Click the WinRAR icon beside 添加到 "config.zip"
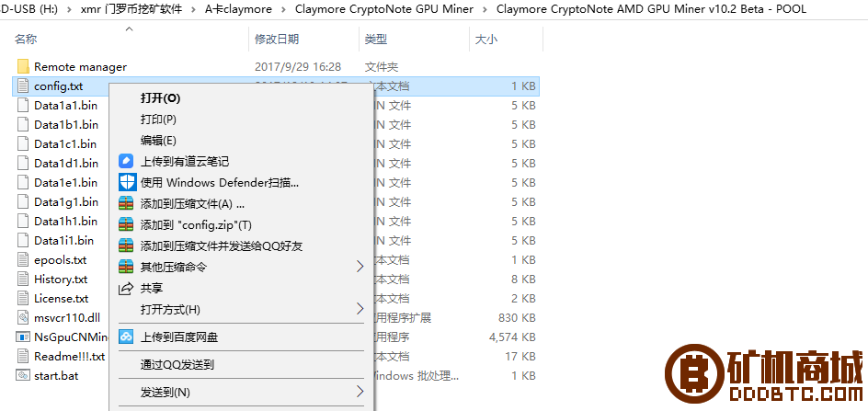The image size is (868, 411). point(126,224)
